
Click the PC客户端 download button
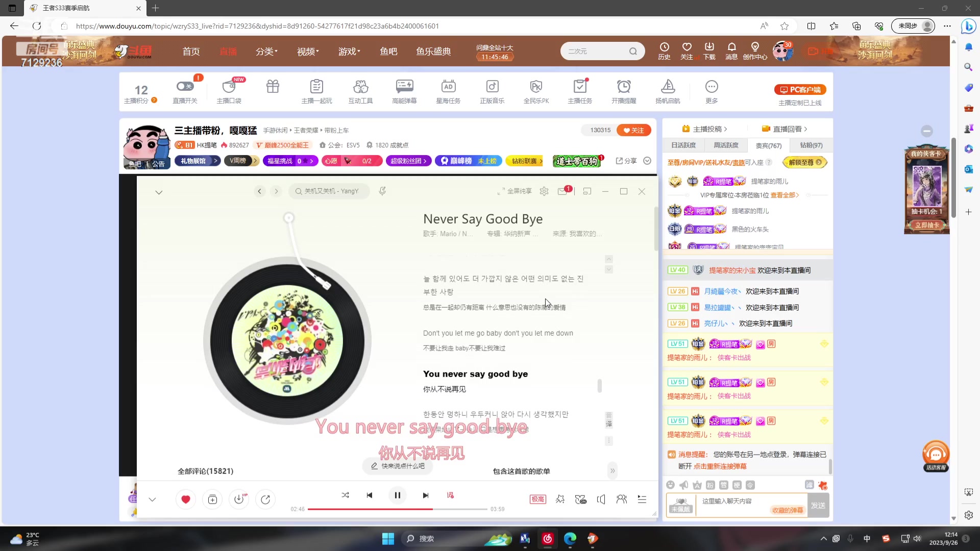tap(800, 90)
